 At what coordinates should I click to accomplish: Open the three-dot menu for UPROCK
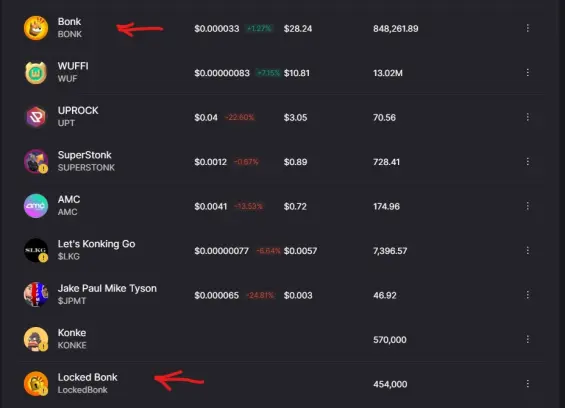click(x=528, y=117)
